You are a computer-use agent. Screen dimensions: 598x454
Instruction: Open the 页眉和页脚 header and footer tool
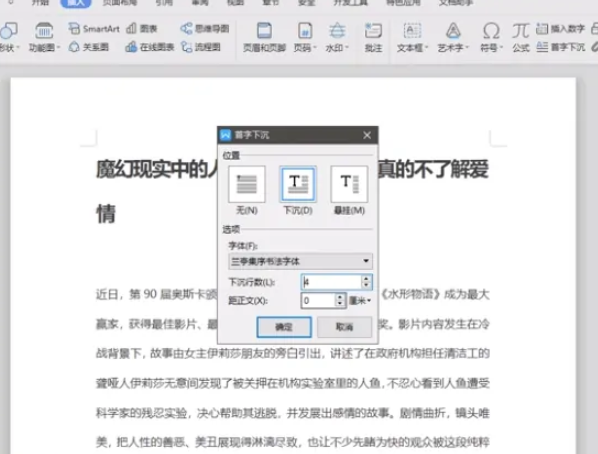(x=264, y=37)
